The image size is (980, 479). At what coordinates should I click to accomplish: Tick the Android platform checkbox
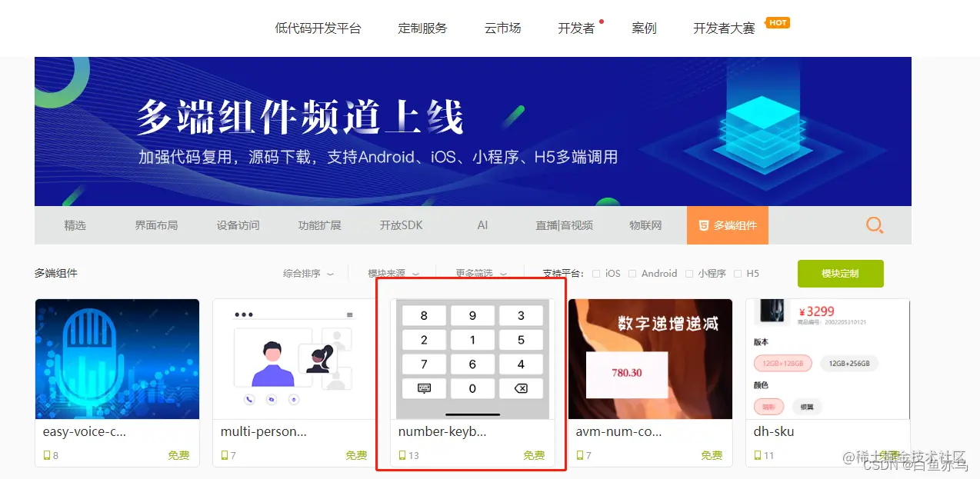pyautogui.click(x=632, y=273)
